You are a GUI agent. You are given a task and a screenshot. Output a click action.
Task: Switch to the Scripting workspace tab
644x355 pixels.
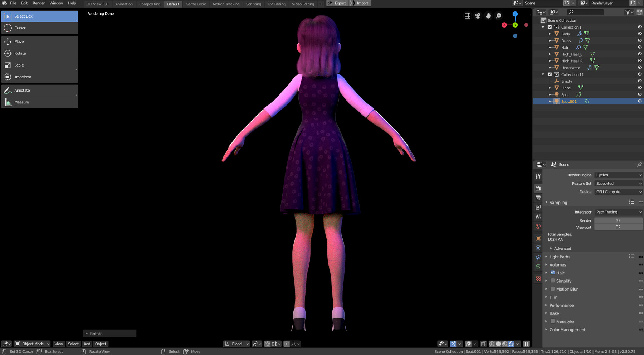pos(253,4)
